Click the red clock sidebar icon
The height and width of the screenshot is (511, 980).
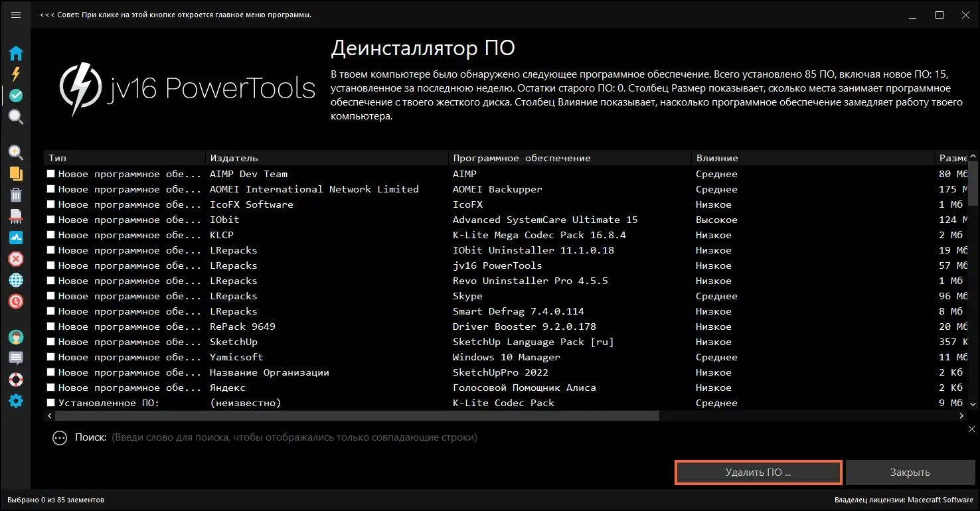(16, 301)
